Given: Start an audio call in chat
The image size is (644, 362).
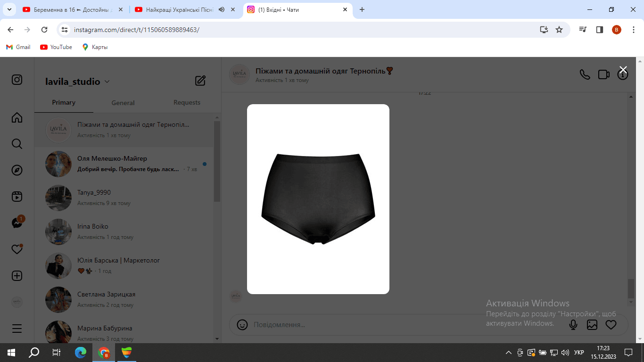Looking at the screenshot, I should point(585,74).
